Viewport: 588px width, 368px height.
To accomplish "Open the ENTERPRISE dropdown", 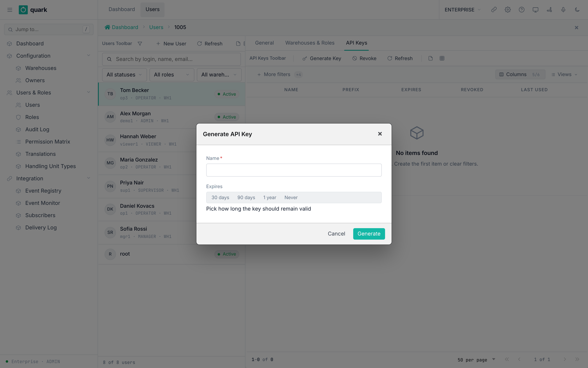I will (x=463, y=10).
